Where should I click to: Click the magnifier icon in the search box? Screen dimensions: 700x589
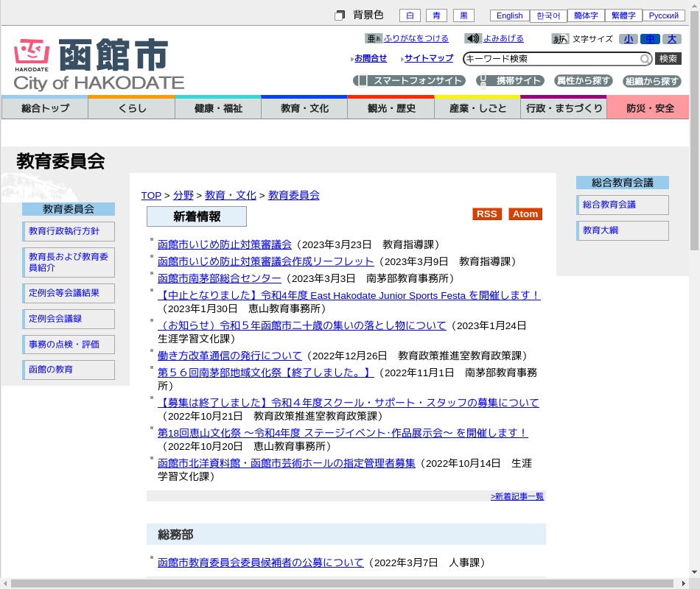(645, 59)
